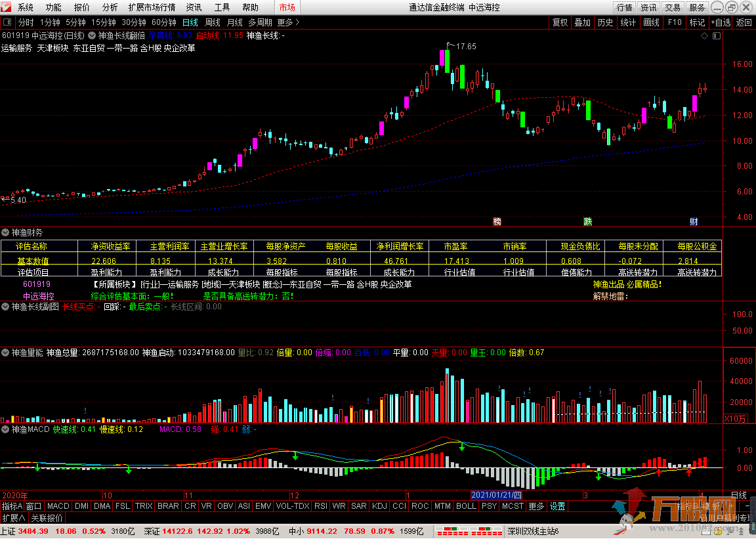Click the stock title 601919 中远海控(日线)
Image resolution: width=756 pixels, height=539 pixels.
(x=43, y=35)
